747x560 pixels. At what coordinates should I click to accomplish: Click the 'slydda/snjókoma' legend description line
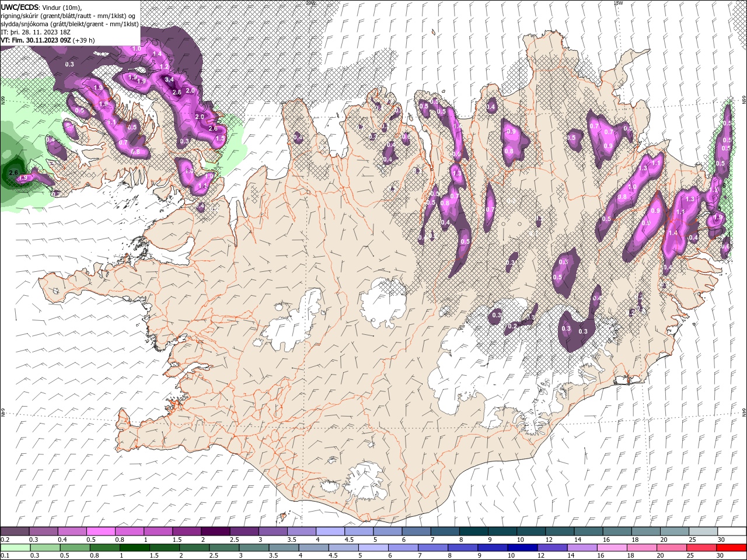(69, 24)
